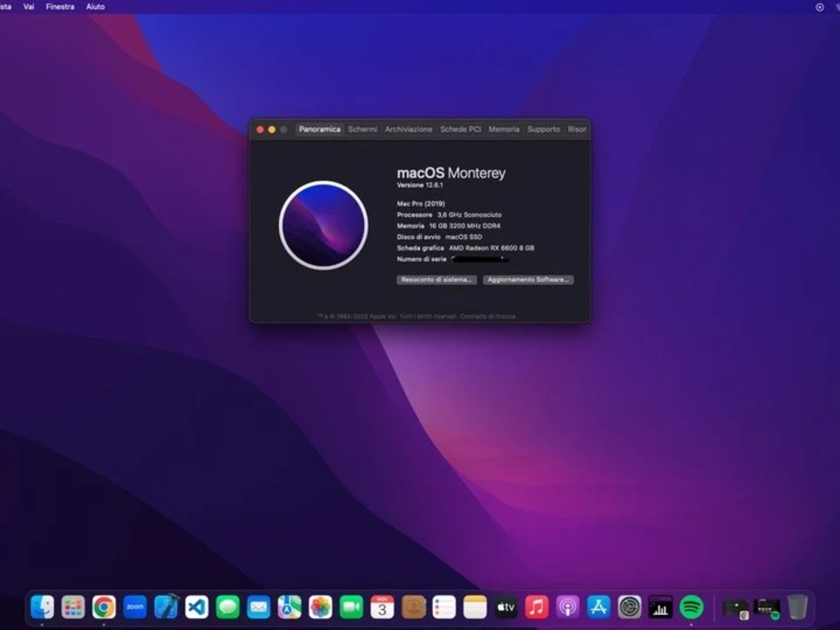840x630 pixels.
Task: Open the App Store icon
Action: tap(598, 607)
